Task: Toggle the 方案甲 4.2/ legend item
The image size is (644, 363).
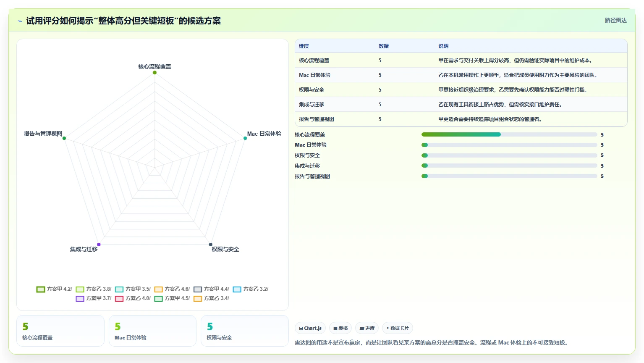Action: [54, 289]
